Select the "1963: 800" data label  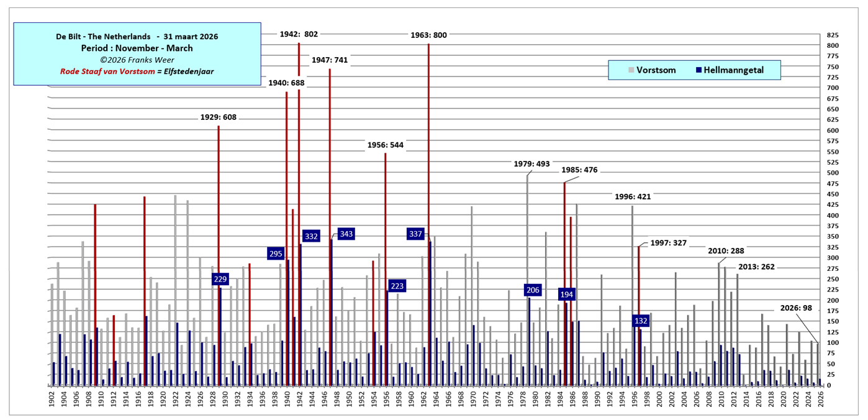pyautogui.click(x=428, y=35)
